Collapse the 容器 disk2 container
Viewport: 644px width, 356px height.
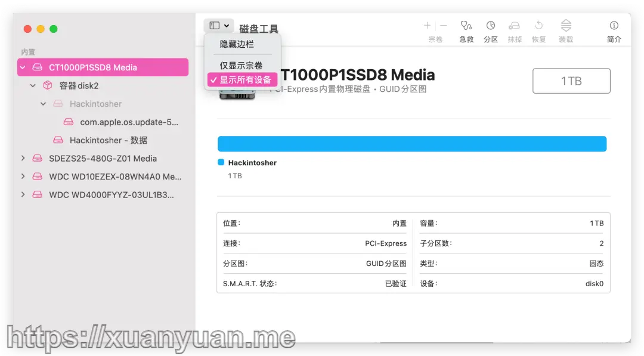33,85
